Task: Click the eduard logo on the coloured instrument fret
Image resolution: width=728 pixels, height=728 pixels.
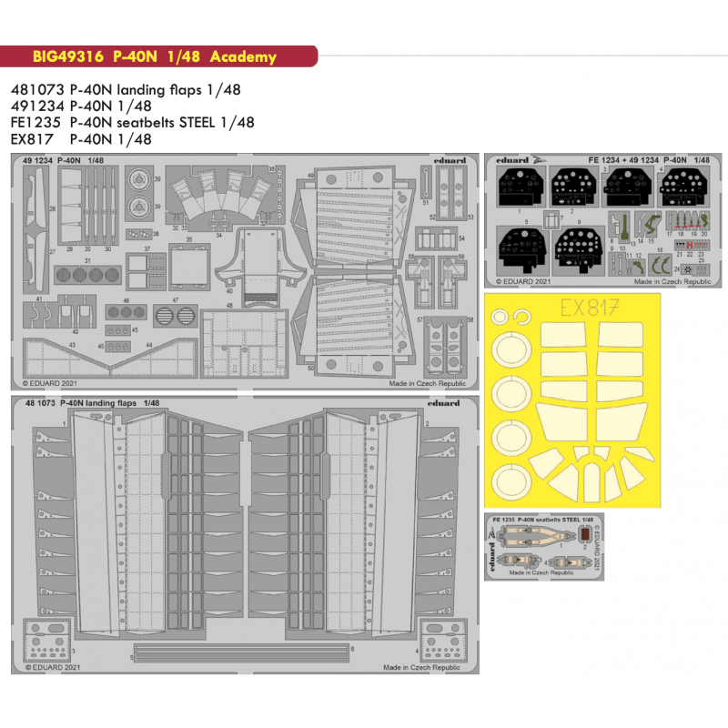Action: click(512, 160)
